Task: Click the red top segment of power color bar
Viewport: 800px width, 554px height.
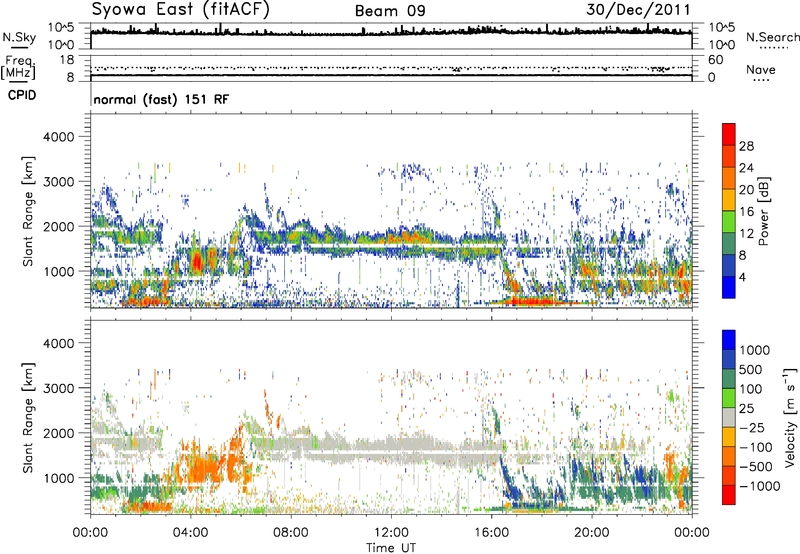Action: click(729, 135)
